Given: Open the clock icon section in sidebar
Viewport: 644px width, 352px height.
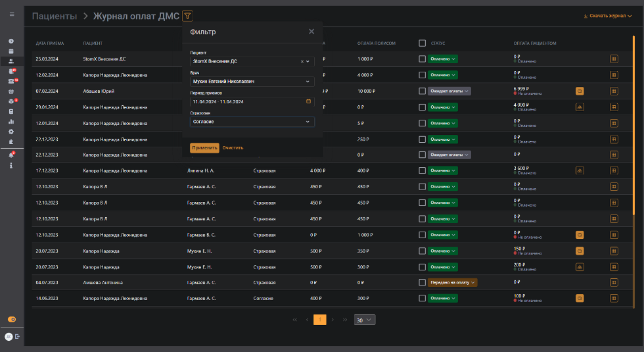Looking at the screenshot, I should (x=11, y=41).
